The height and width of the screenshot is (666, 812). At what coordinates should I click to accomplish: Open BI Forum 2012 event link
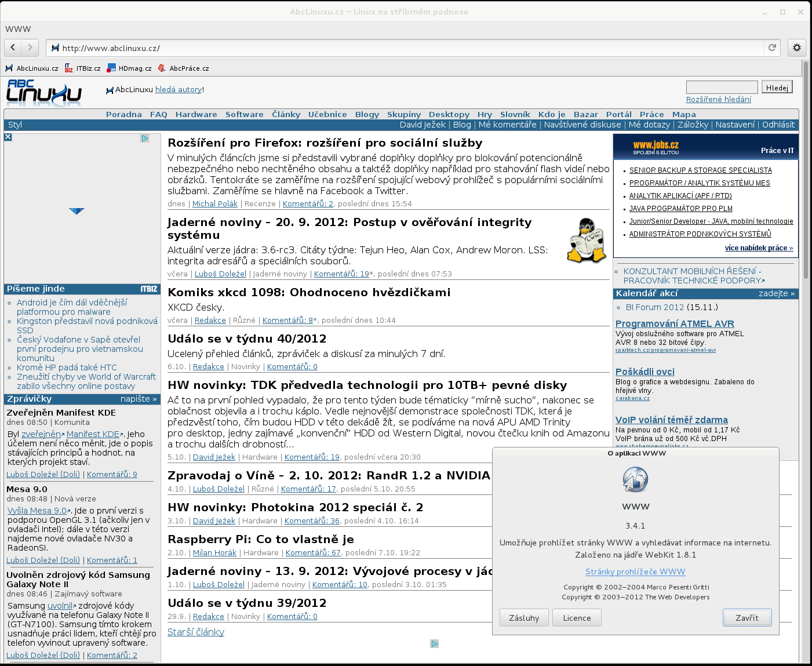coord(655,307)
